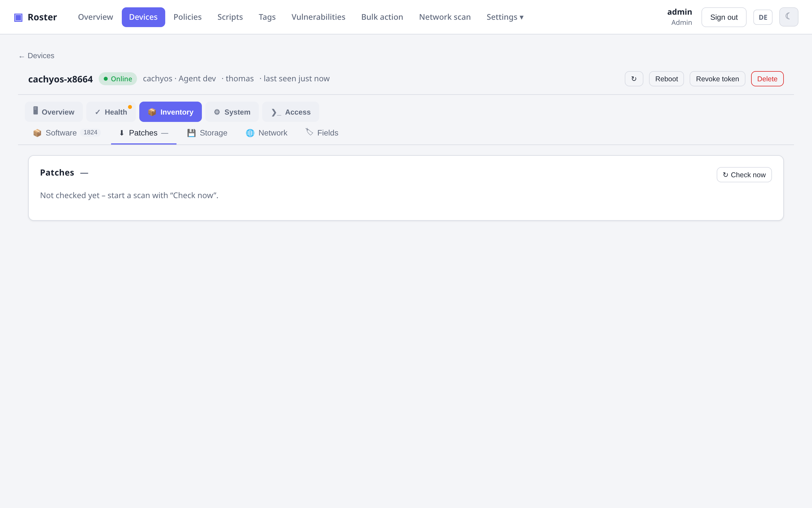
Task: Open the System tab
Action: [x=232, y=112]
